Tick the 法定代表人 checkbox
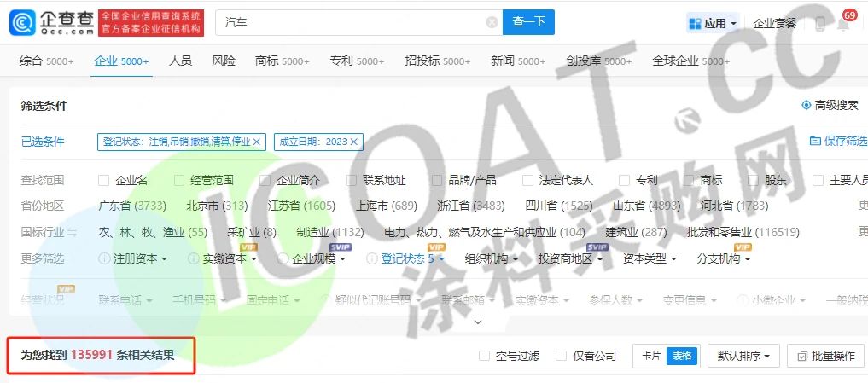 [527, 181]
